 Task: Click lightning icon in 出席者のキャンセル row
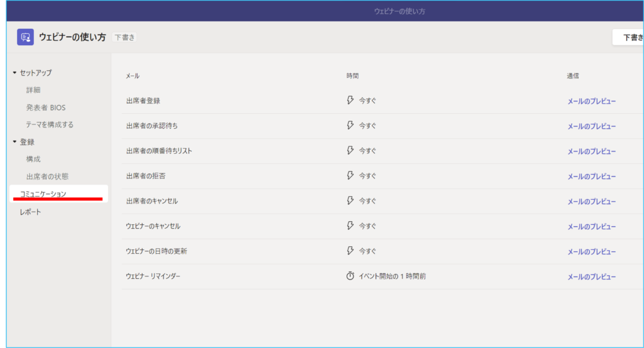(x=350, y=201)
